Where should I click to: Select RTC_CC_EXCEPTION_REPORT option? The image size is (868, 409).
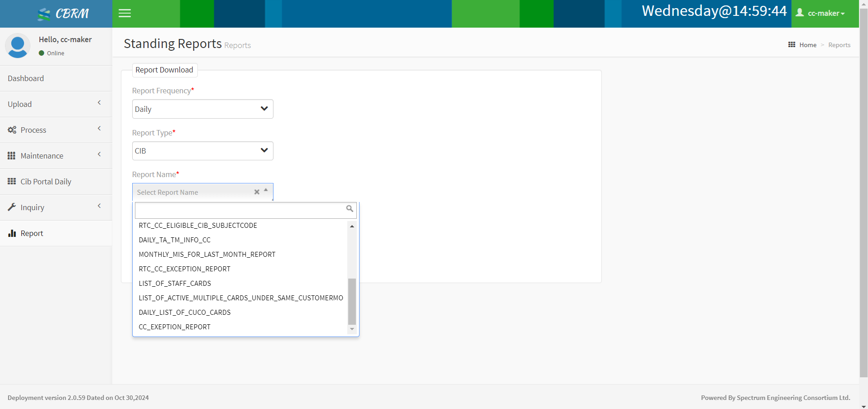coord(241,269)
